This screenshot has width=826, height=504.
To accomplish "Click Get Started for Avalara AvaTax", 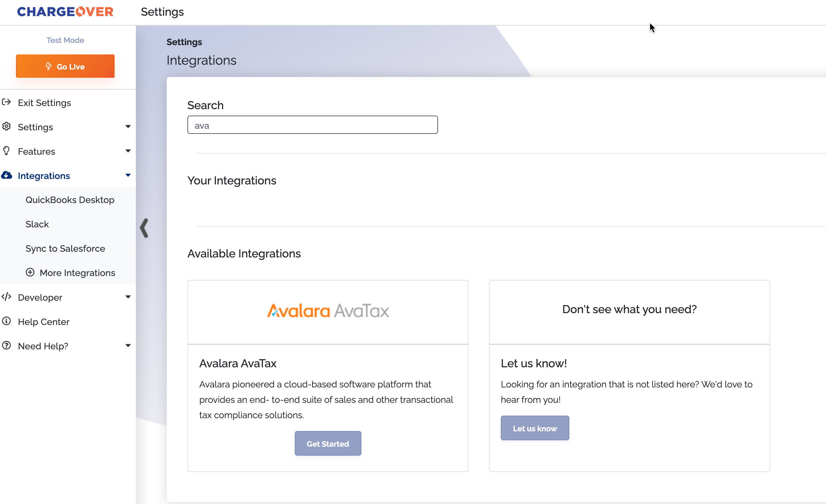I will click(x=327, y=444).
